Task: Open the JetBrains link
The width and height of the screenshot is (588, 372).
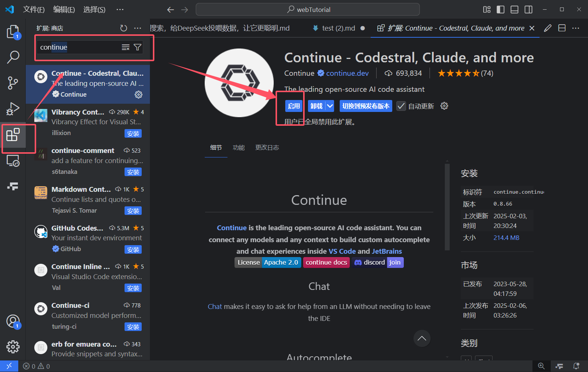Action: point(387,251)
